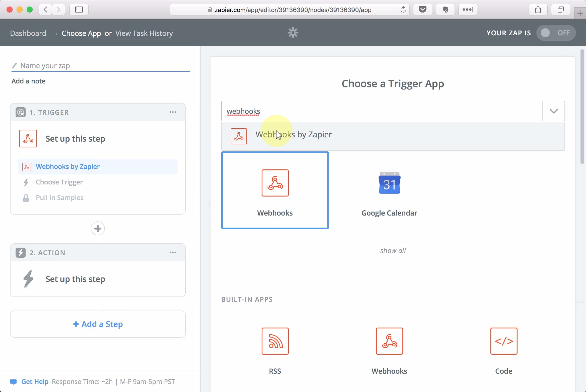Open a new Safari tab with plus

coord(580,13)
